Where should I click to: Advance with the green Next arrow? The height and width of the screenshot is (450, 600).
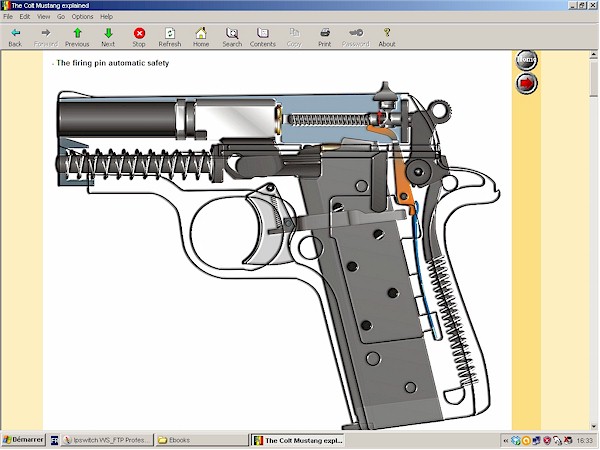(x=108, y=38)
